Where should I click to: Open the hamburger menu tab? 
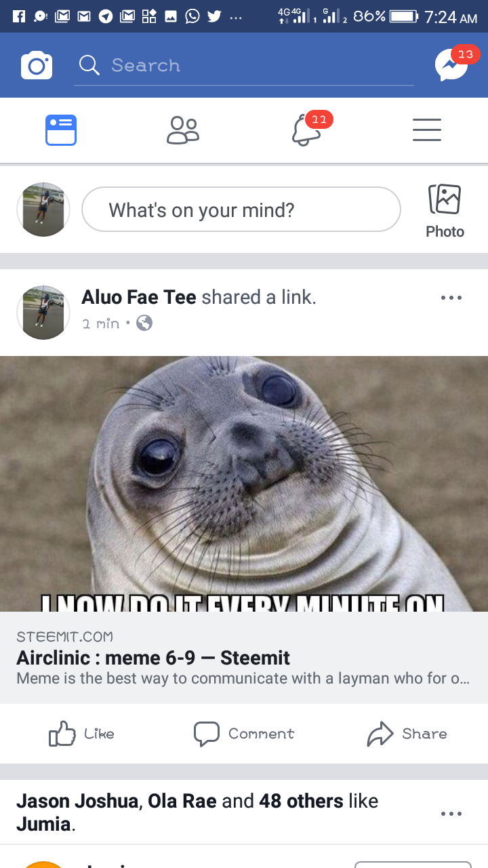pos(427,130)
